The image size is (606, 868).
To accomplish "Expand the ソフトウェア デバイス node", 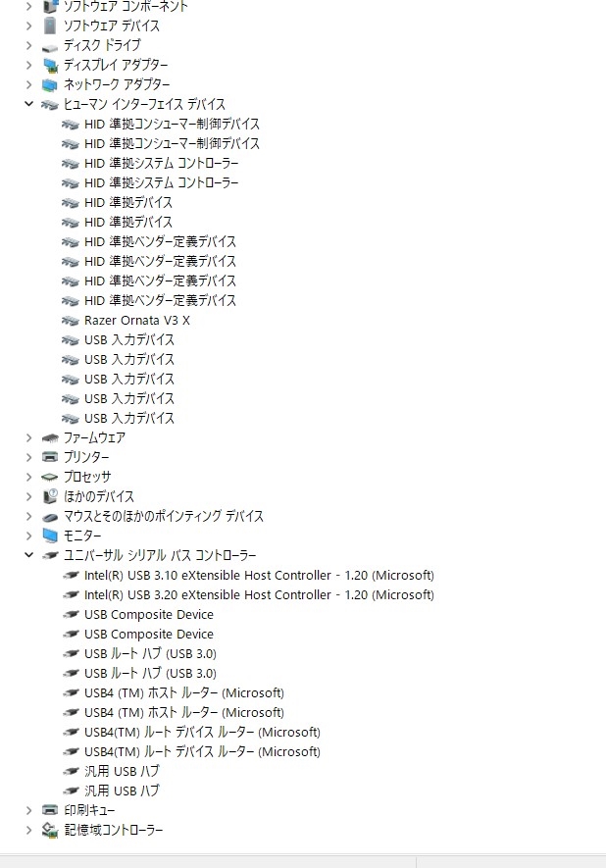I will tap(28, 26).
